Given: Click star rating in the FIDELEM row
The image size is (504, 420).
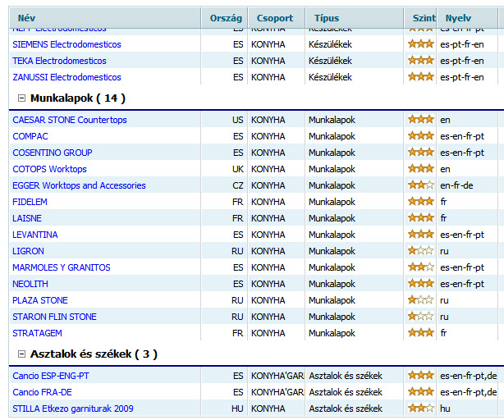Looking at the screenshot, I should [421, 201].
